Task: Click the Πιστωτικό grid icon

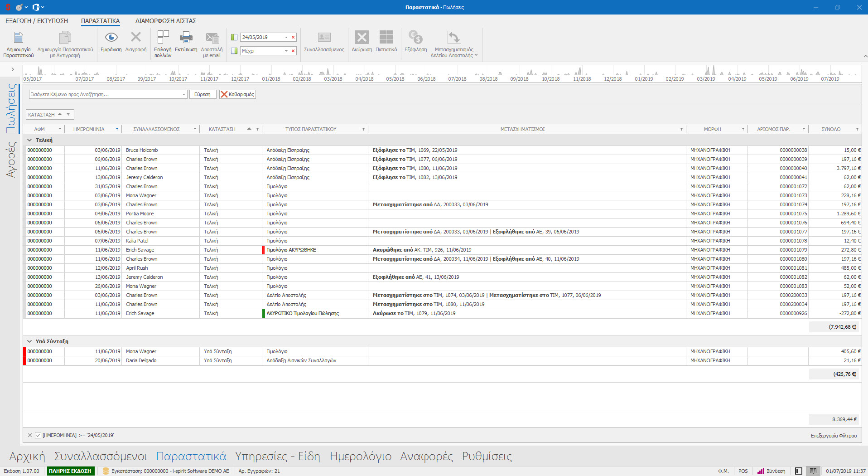Action: (386, 38)
